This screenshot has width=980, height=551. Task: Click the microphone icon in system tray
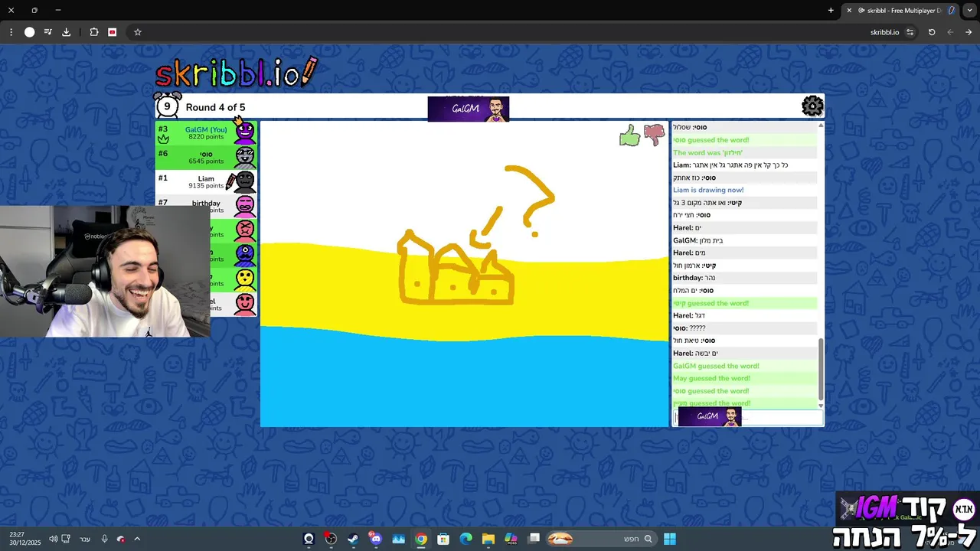click(104, 539)
